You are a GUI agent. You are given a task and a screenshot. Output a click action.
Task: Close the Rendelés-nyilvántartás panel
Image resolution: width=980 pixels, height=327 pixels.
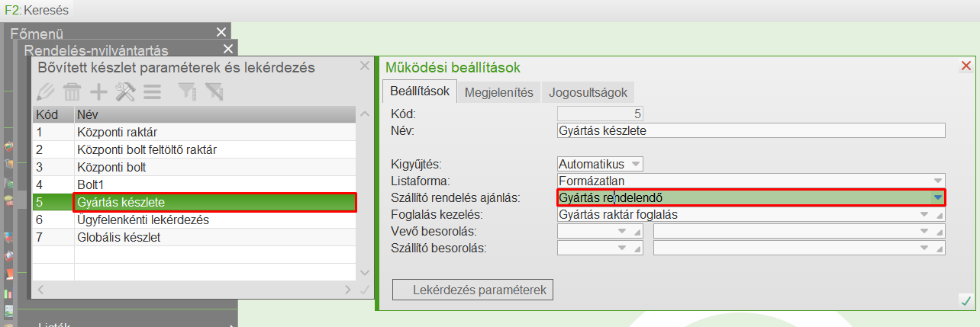coord(227,50)
